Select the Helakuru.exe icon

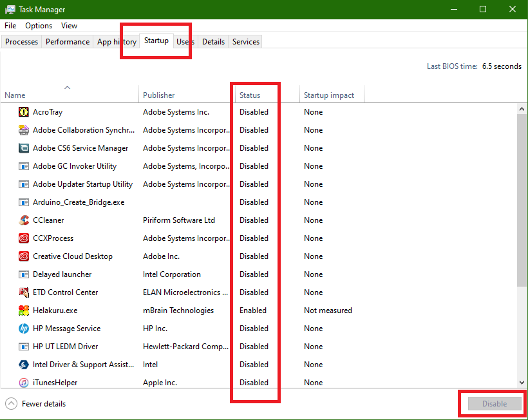point(24,310)
